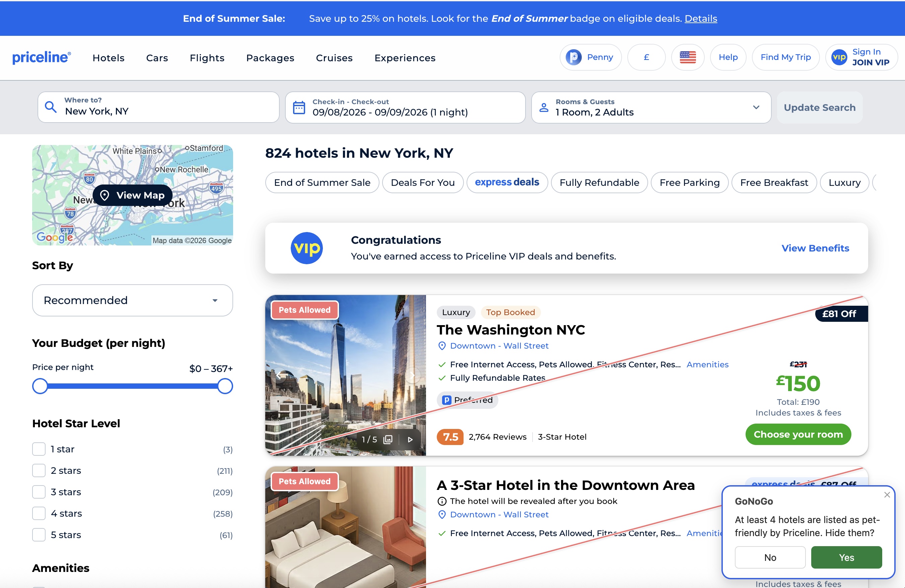Screen dimensions: 905x588
Task: Tick the 2 stars checkbox
Action: pos(39,470)
